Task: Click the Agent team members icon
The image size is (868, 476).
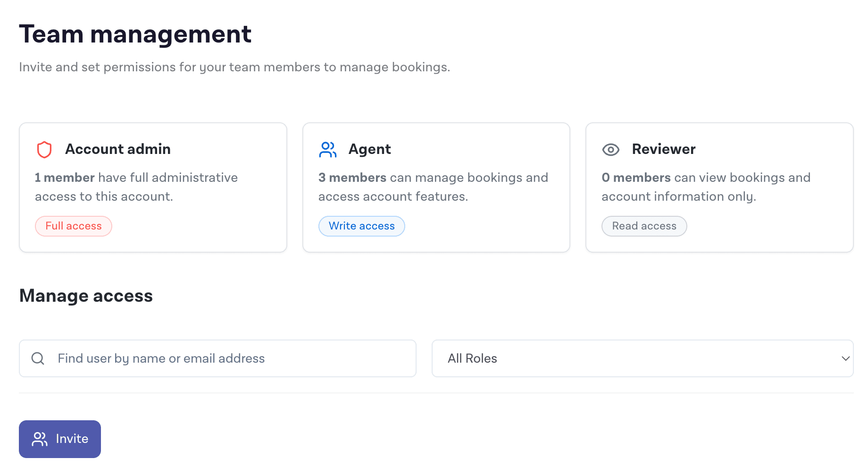Action: pos(327,149)
